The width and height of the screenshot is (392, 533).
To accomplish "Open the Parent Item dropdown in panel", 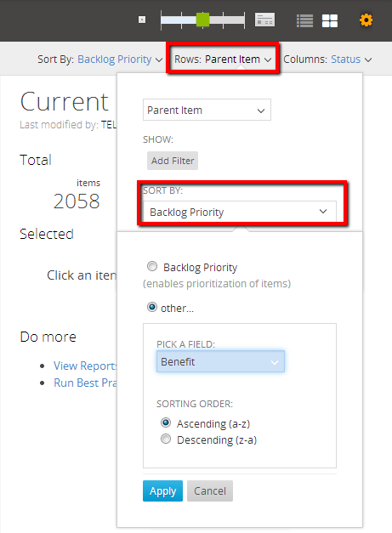I will click(207, 110).
